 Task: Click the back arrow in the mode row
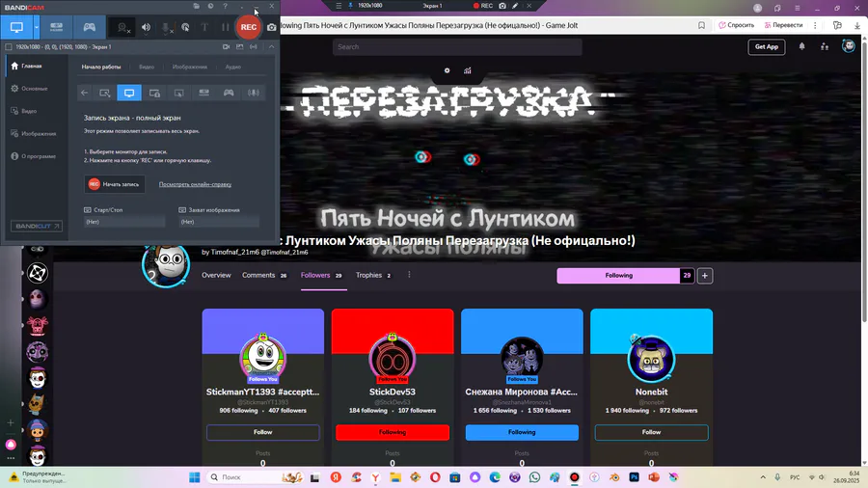pos(84,93)
